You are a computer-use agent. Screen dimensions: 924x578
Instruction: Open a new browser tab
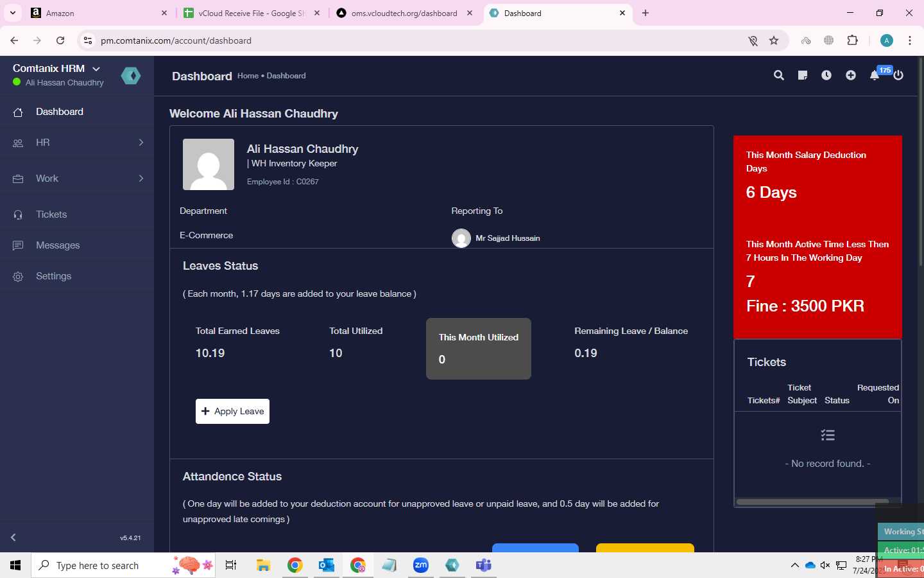(x=646, y=13)
